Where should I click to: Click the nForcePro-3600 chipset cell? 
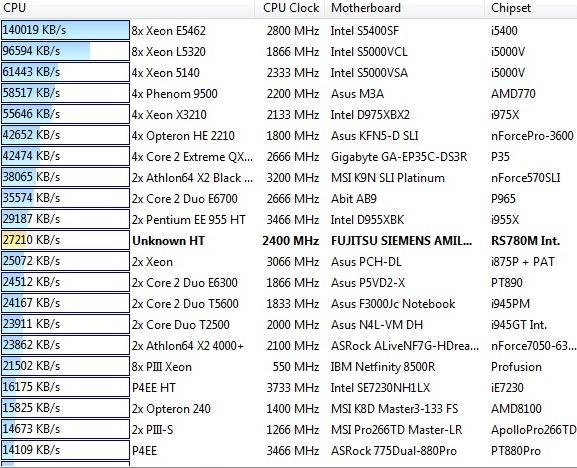[532, 135]
